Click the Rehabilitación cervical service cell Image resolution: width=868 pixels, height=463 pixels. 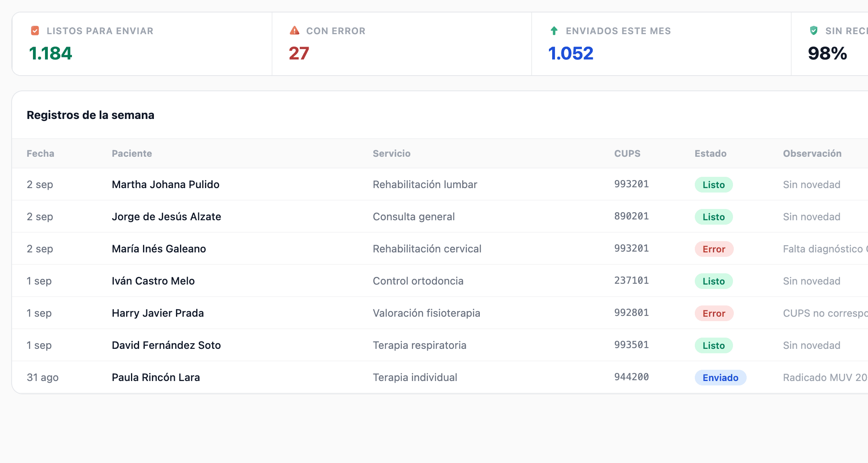click(x=427, y=249)
